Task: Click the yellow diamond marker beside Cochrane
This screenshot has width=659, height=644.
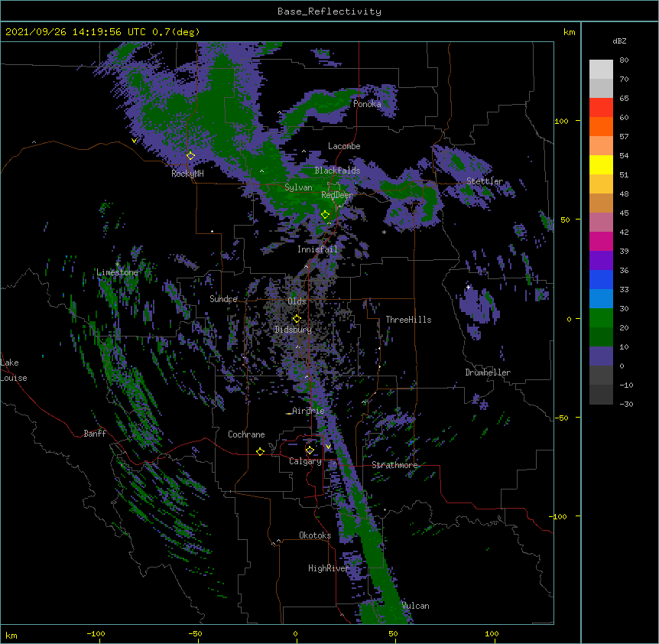Action: (x=260, y=451)
